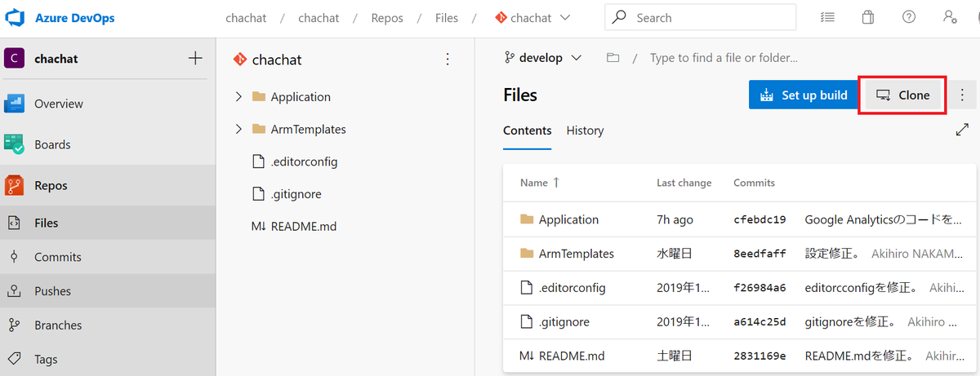Screen dimensions: 980x376
Task: Click the Application folder icon in the tree
Action: coord(259,96)
